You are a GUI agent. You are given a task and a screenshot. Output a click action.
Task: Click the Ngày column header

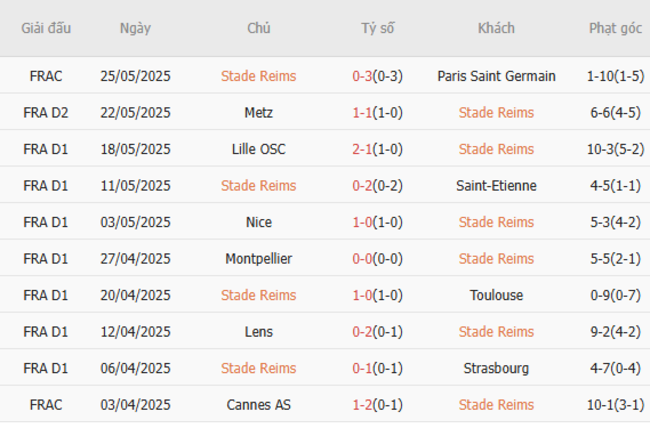click(135, 28)
